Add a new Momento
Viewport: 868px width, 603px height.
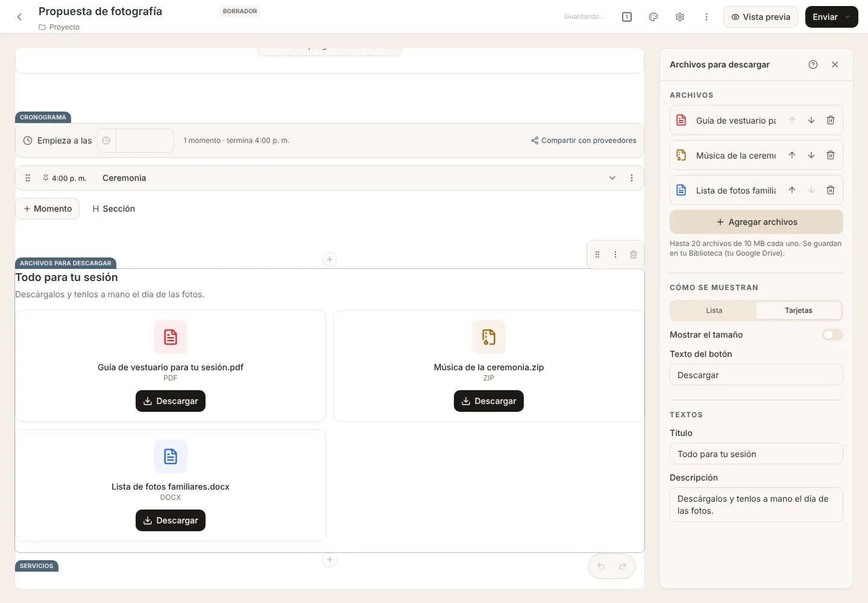click(48, 209)
